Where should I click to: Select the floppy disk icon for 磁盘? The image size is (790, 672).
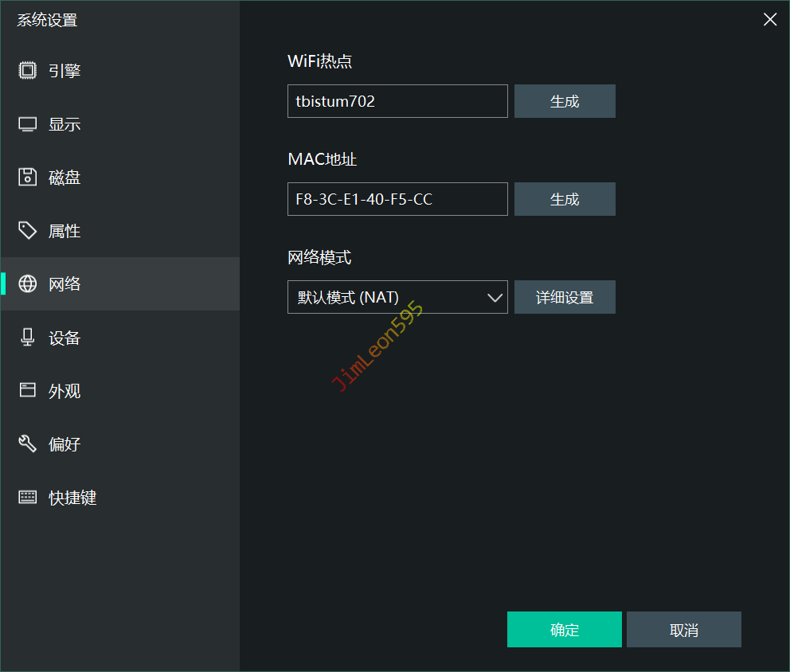coord(28,178)
